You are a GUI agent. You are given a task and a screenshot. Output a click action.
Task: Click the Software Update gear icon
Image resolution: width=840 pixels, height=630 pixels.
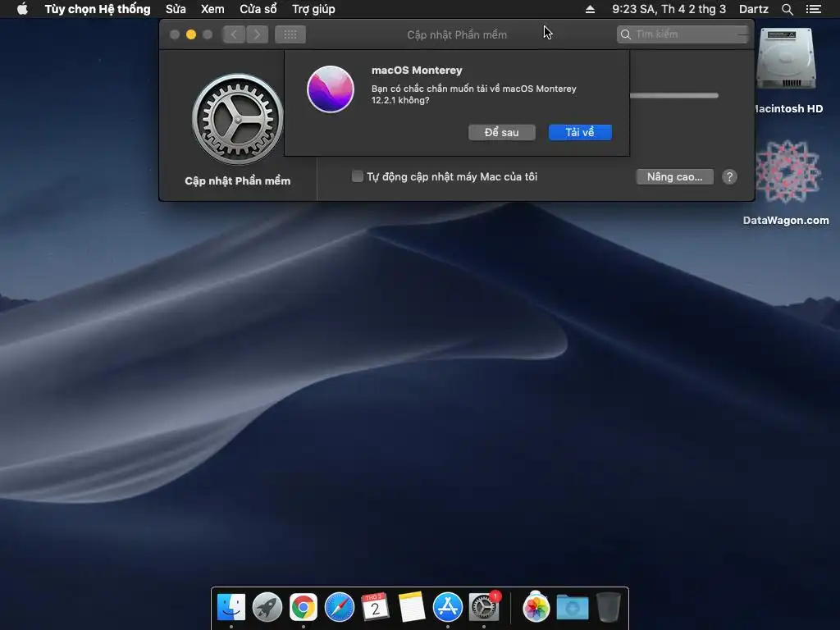point(237,119)
